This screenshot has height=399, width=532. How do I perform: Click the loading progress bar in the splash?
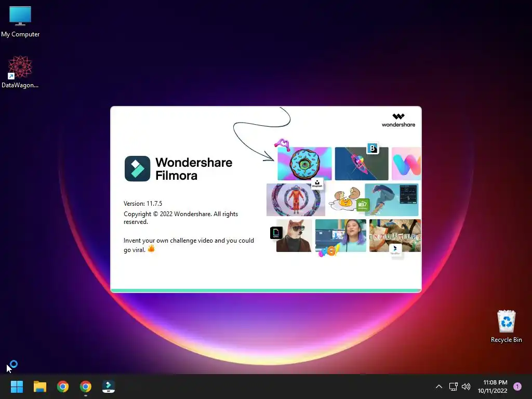pos(266,290)
